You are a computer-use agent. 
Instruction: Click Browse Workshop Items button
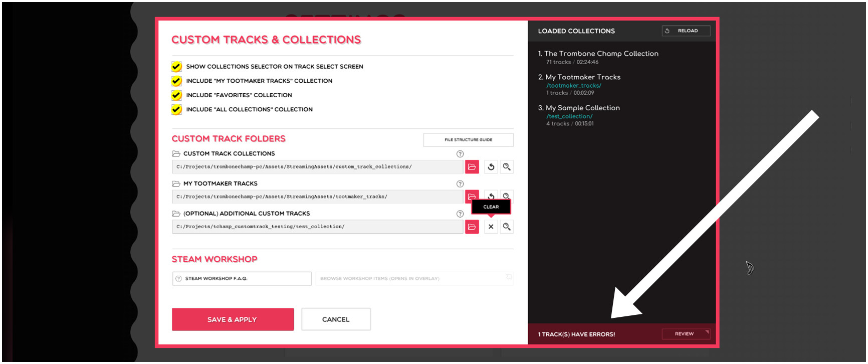pyautogui.click(x=414, y=279)
